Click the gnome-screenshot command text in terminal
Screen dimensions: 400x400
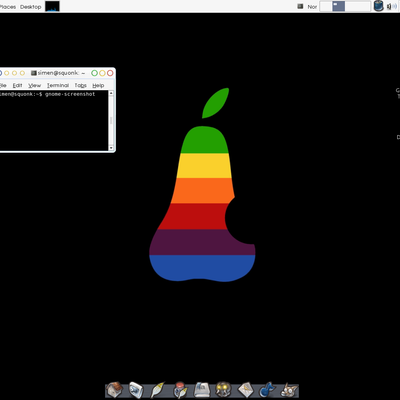[x=70, y=94]
